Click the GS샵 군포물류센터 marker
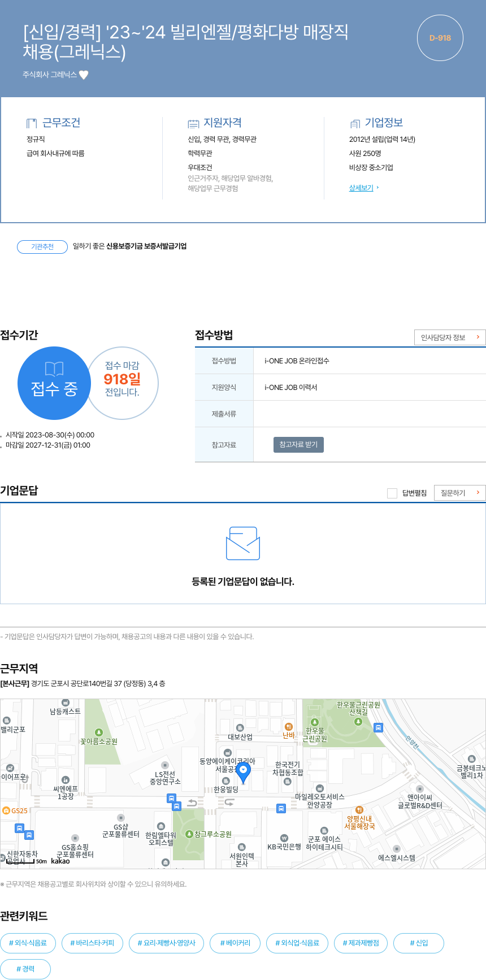Image resolution: width=486 pixels, height=980 pixels. pos(120,818)
